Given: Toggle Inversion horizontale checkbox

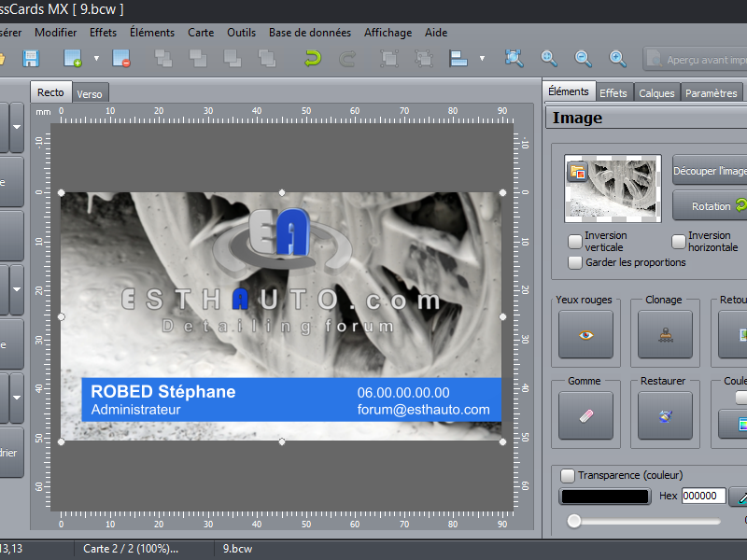Looking at the screenshot, I should point(679,242).
